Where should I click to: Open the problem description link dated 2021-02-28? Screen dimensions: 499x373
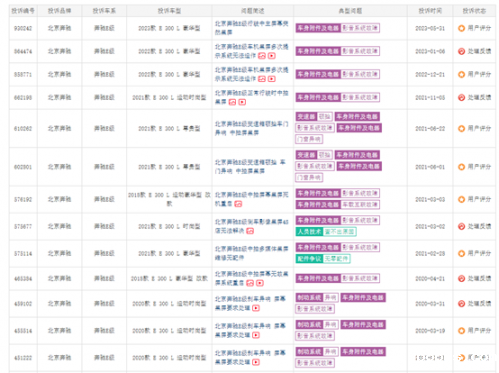pos(252,253)
